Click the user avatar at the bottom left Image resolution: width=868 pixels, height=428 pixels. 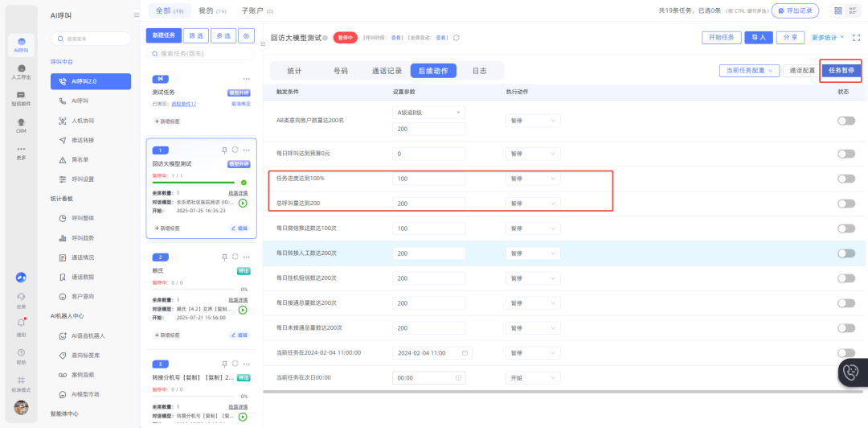[x=21, y=408]
